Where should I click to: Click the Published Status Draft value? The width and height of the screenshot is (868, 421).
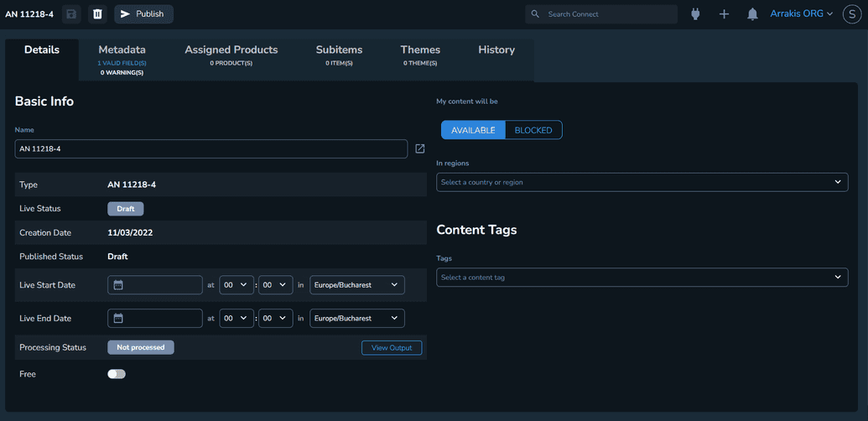[117, 257]
